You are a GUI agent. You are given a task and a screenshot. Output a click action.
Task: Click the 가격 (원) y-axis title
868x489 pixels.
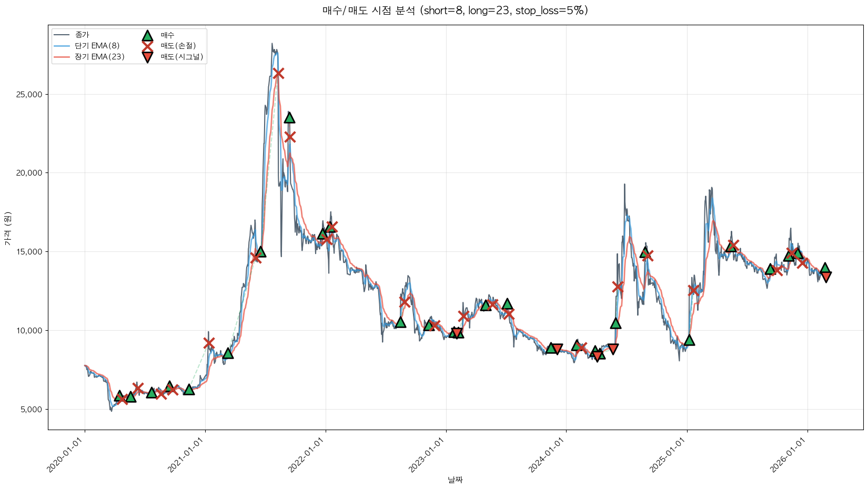(7, 228)
